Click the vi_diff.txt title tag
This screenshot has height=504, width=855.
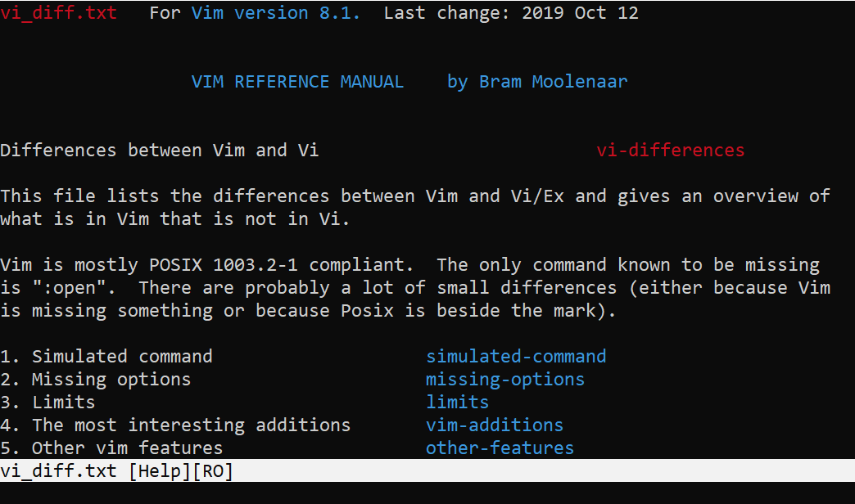pyautogui.click(x=58, y=13)
